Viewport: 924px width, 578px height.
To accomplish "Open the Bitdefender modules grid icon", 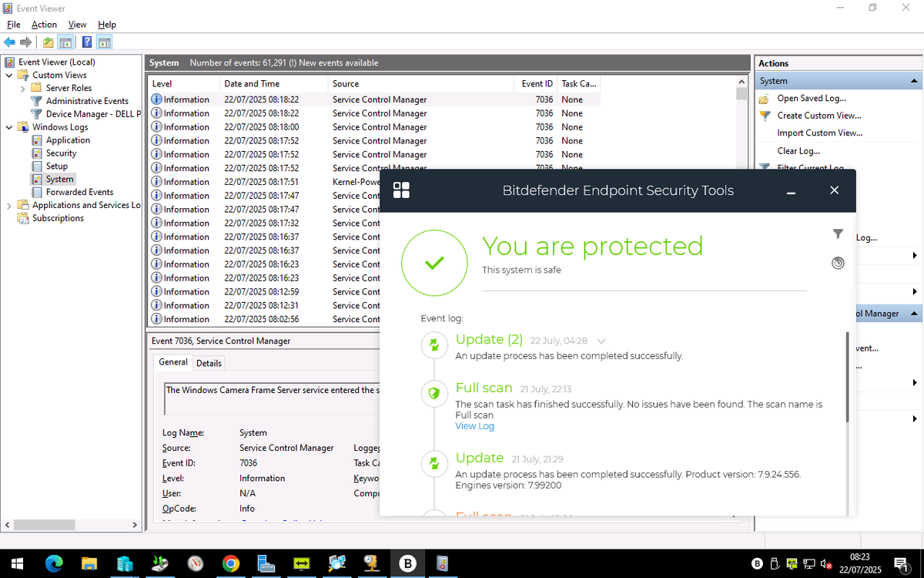I will click(401, 190).
